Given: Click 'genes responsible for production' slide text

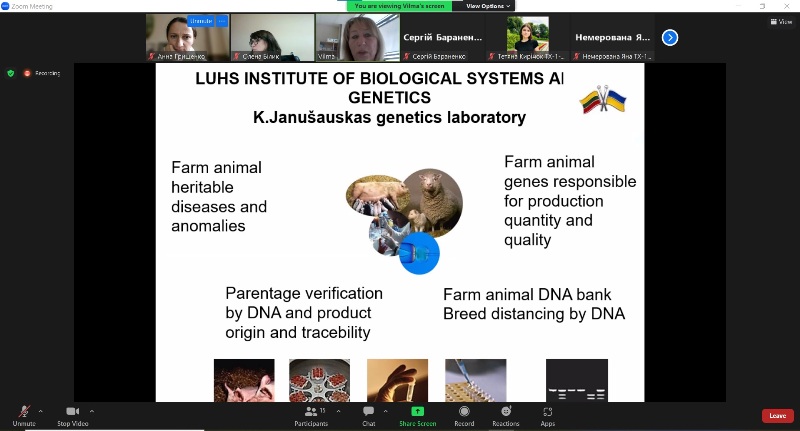Looking at the screenshot, I should coord(570,191).
